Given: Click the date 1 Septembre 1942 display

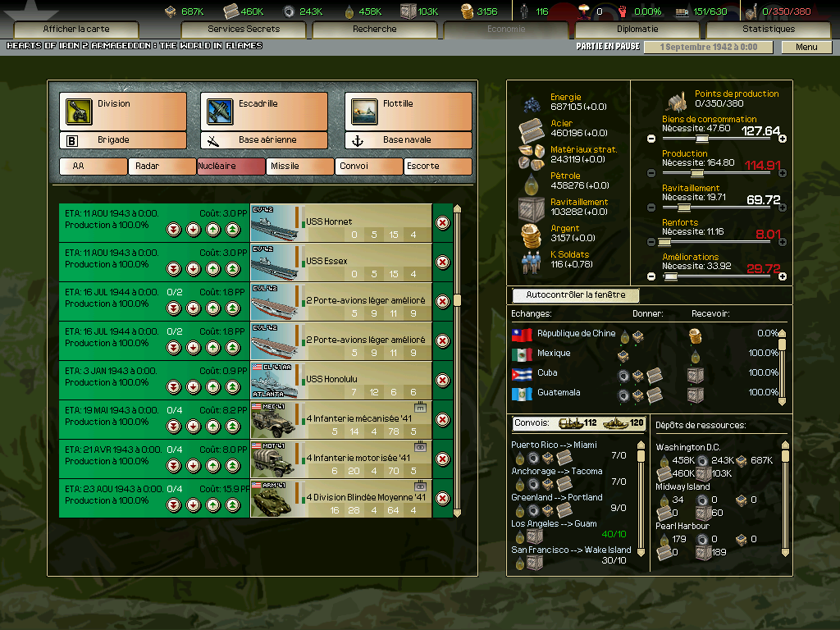Looking at the screenshot, I should pos(708,47).
